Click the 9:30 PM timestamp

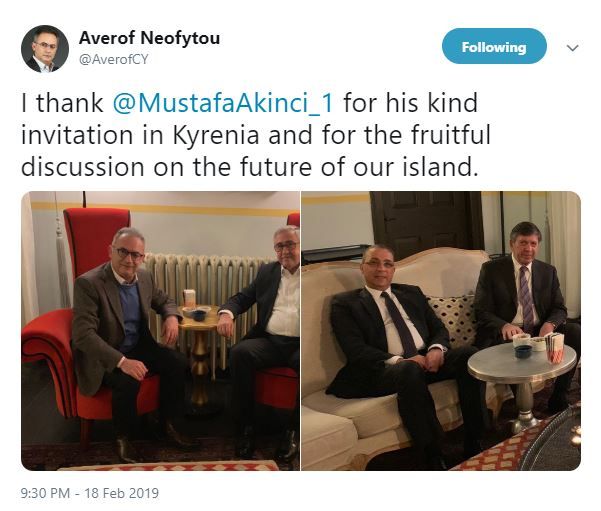tap(45, 493)
